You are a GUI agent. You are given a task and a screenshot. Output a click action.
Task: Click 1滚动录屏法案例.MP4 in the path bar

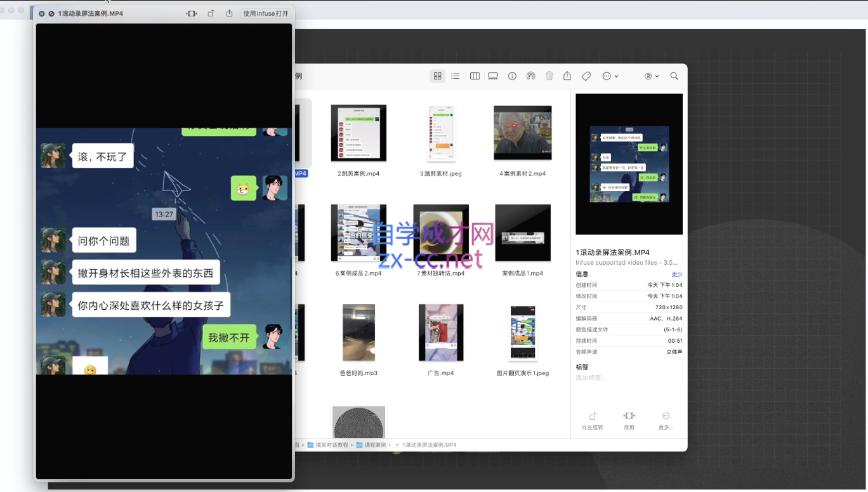pyautogui.click(x=425, y=445)
